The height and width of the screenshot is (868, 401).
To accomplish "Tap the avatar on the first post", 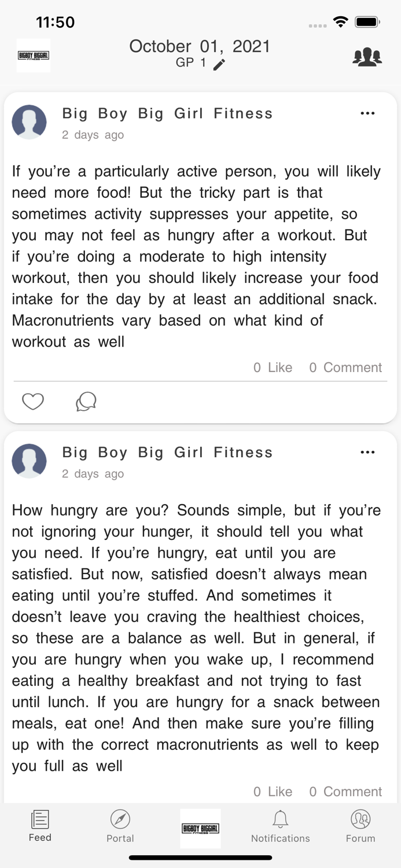I will 29,122.
